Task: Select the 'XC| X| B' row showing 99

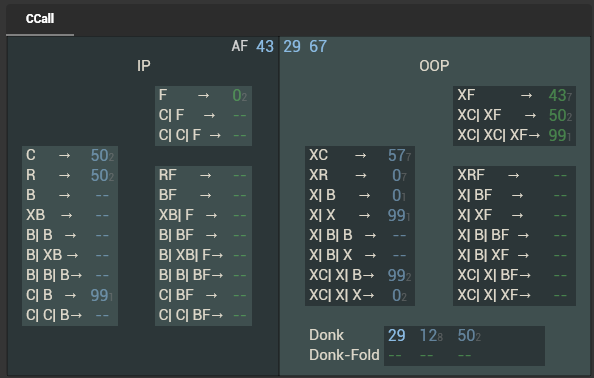Action: 360,275
